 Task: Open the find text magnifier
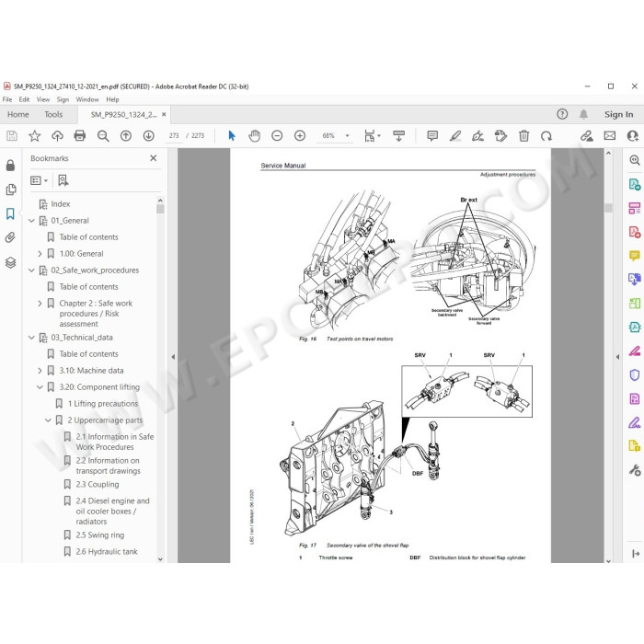point(103,135)
